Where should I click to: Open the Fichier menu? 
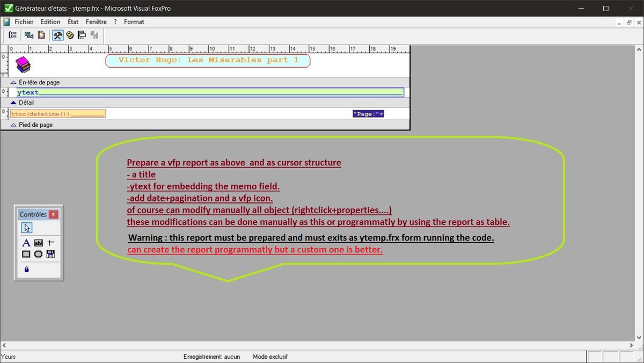(24, 22)
